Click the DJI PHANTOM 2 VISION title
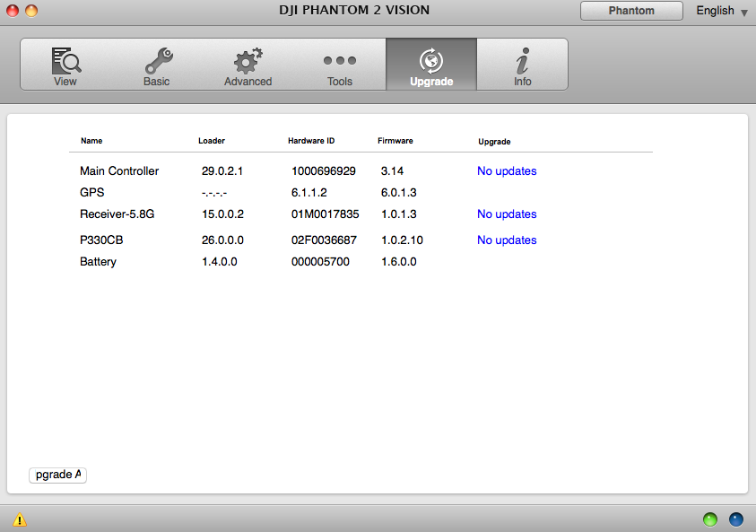756x532 pixels. [x=354, y=10]
